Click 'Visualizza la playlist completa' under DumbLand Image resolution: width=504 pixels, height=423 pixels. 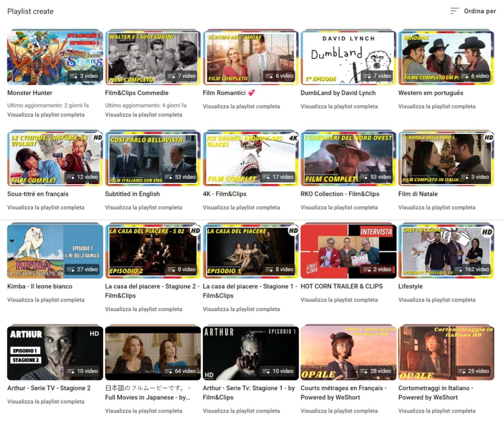tap(339, 106)
